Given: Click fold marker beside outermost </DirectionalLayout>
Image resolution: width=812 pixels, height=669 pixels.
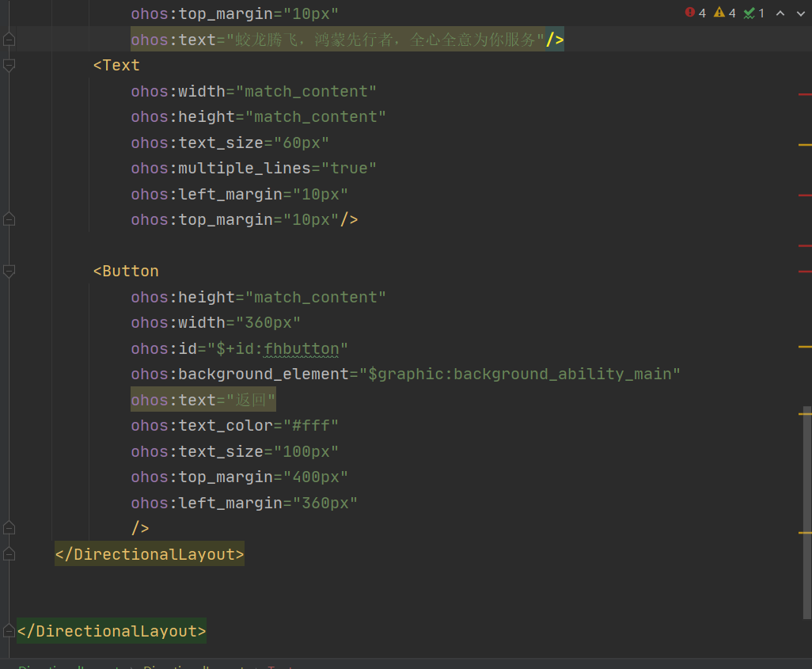Looking at the screenshot, I should [9, 631].
